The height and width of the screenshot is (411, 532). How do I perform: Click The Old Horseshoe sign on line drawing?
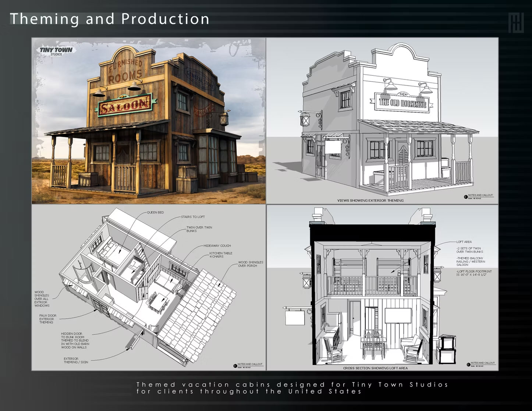pos(403,103)
